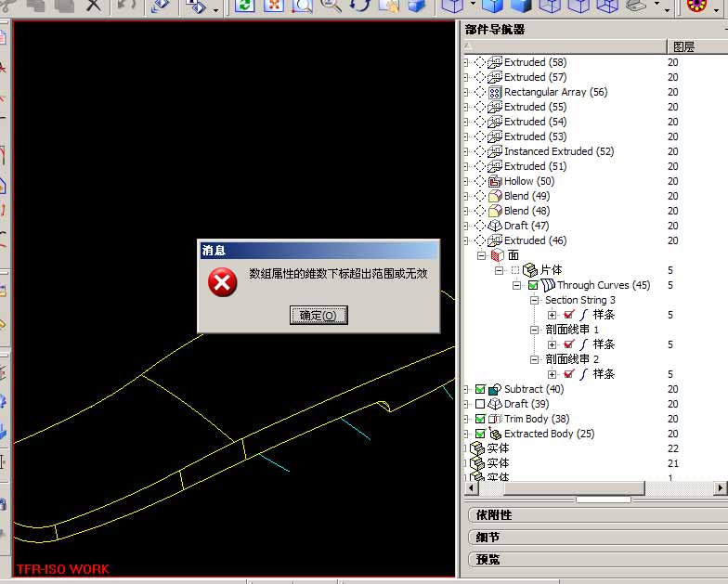Click the 消息 dialog title bar

click(x=318, y=251)
